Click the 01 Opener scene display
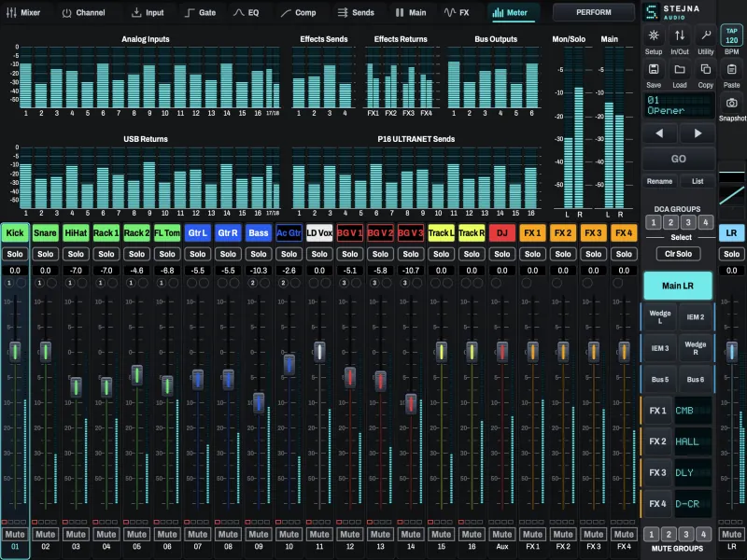The width and height of the screenshot is (747, 560). pos(679,105)
